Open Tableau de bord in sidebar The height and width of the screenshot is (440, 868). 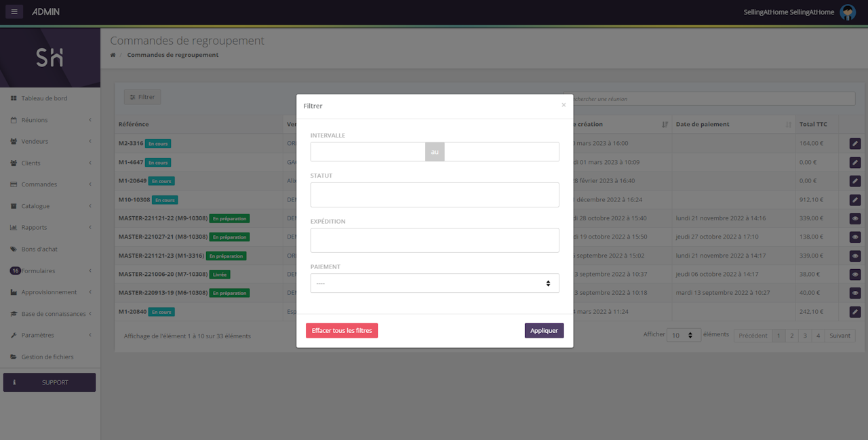tap(44, 98)
